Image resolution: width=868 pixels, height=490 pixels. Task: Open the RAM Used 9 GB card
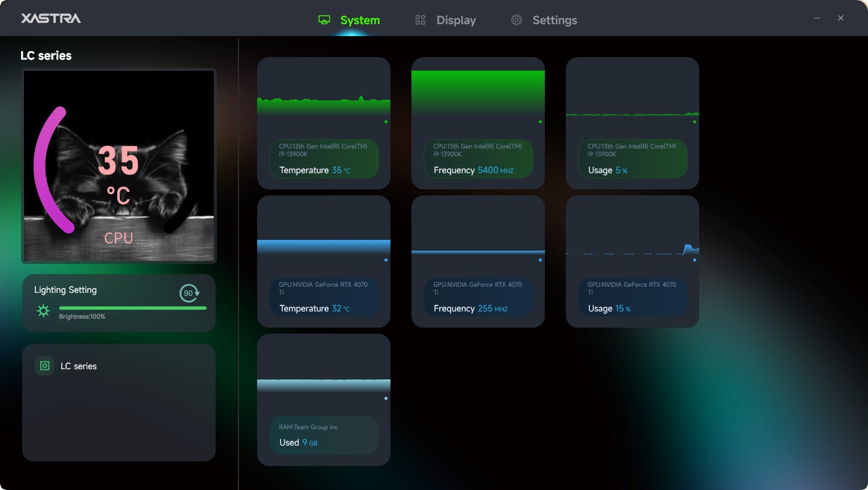point(324,400)
